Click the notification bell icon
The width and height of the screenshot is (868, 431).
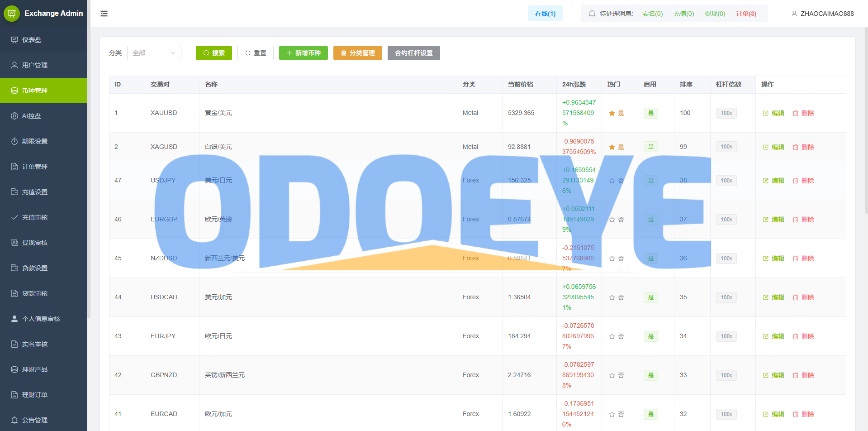pyautogui.click(x=592, y=14)
